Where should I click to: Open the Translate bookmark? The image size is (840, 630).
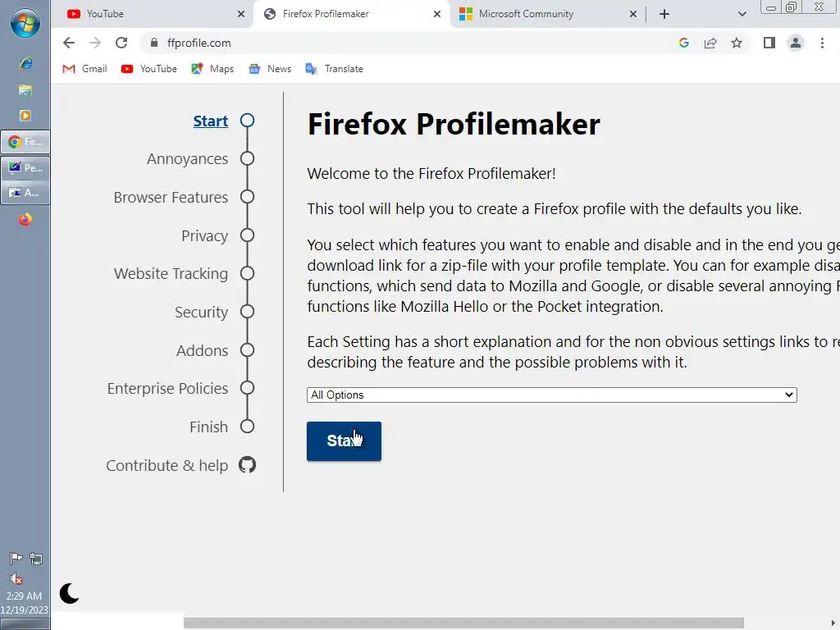point(335,69)
